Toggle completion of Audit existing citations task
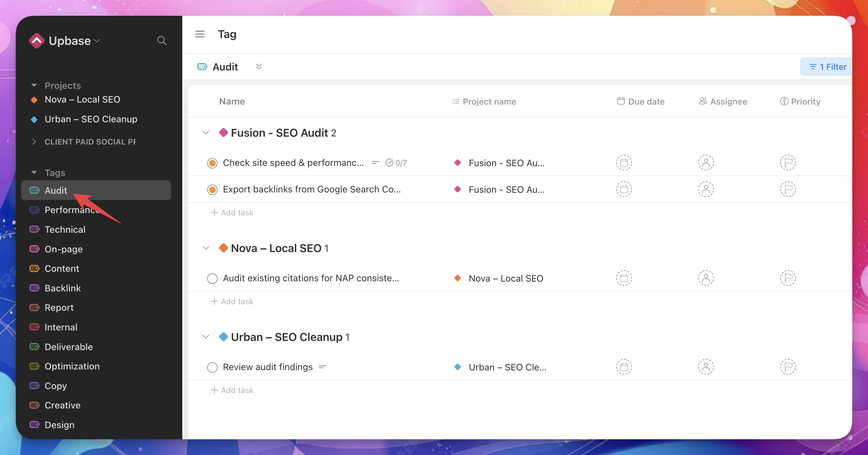This screenshot has width=868, height=455. (212, 278)
